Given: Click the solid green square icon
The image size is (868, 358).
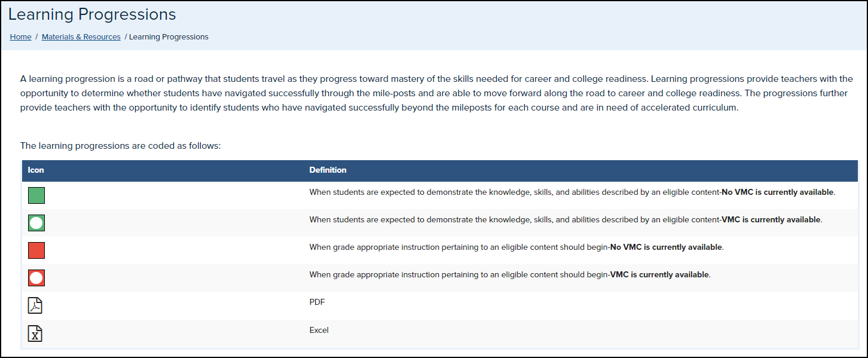Looking at the screenshot, I should point(36,195).
